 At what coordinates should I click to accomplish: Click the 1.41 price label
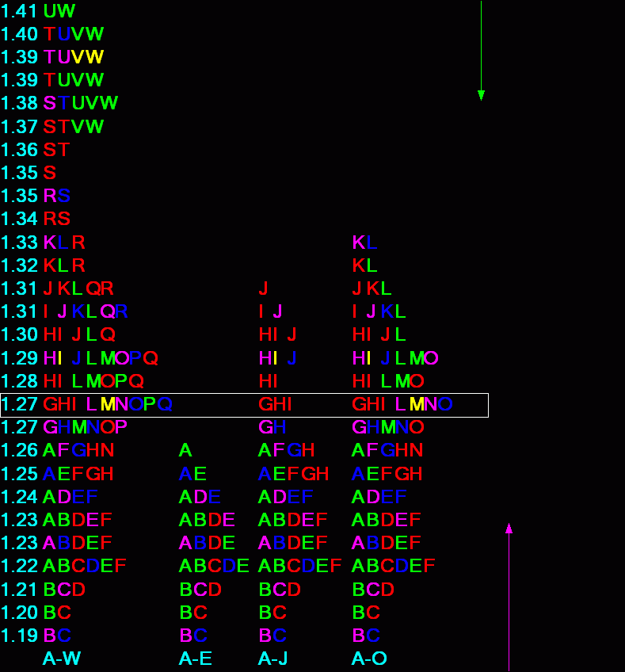pos(19,11)
